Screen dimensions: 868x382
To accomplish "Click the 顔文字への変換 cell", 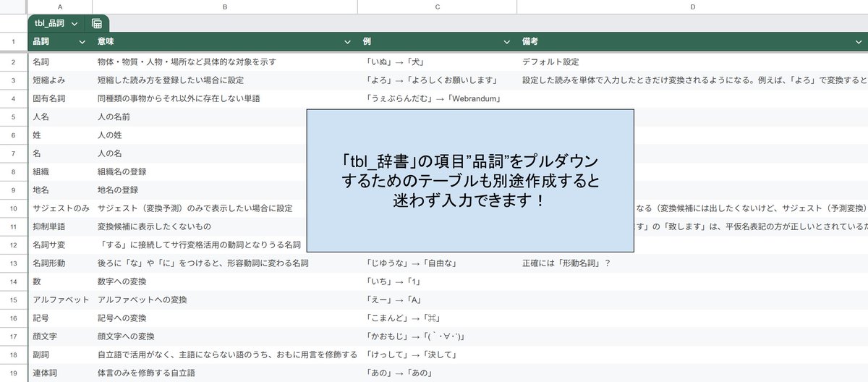I will 225,336.
